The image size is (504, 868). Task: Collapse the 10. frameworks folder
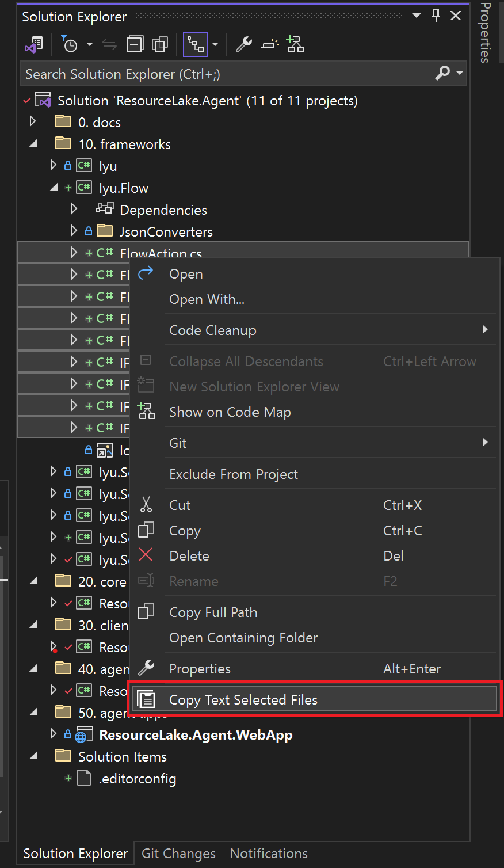coord(34,144)
